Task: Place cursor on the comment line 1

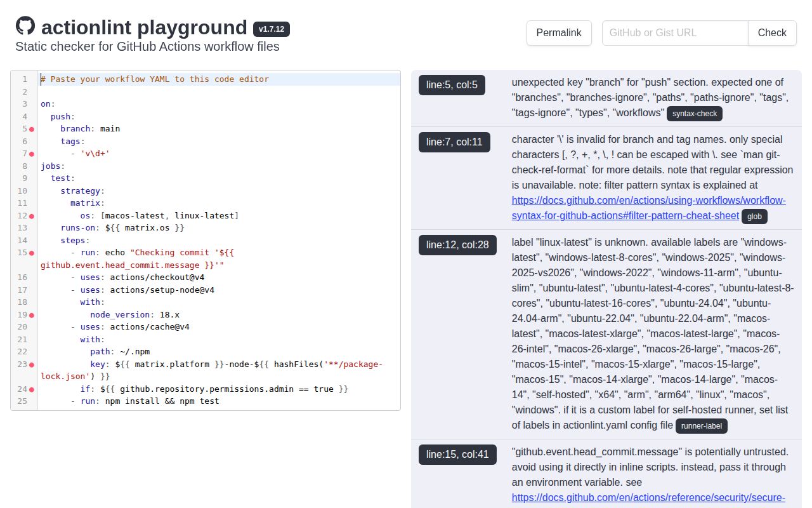Action: point(155,79)
